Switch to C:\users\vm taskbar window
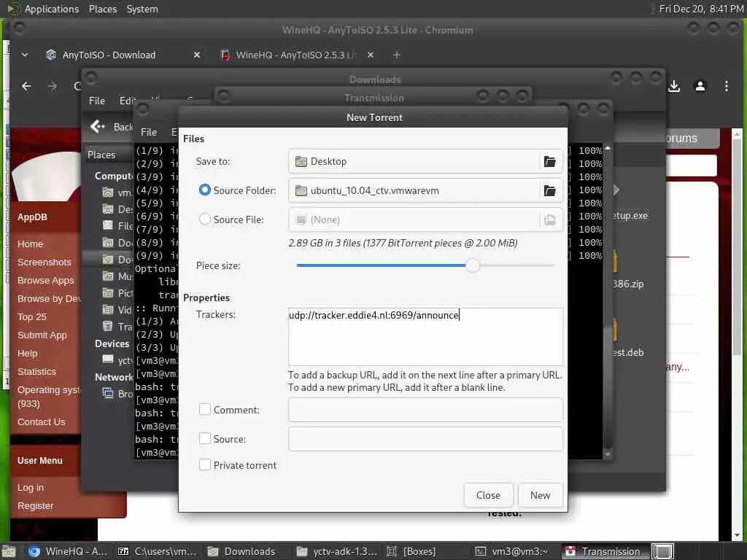 click(x=157, y=551)
